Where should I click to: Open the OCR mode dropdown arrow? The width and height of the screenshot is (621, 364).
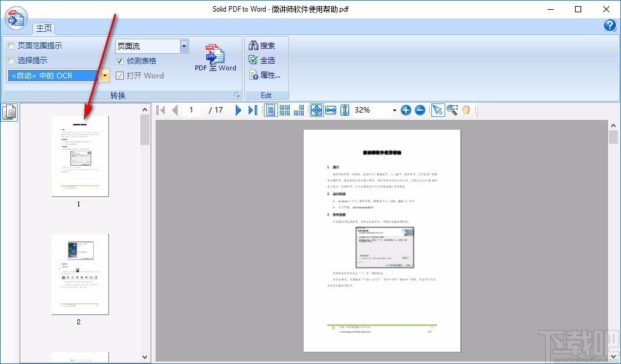click(105, 76)
